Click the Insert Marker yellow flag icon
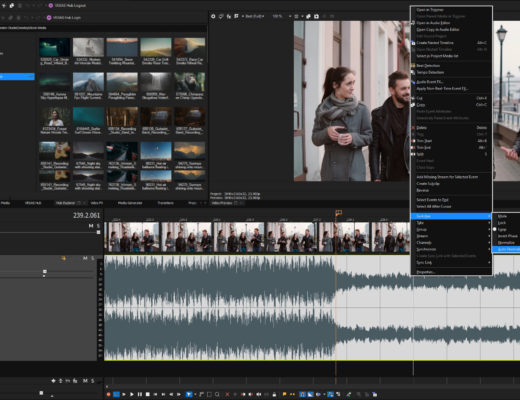 coord(284,394)
